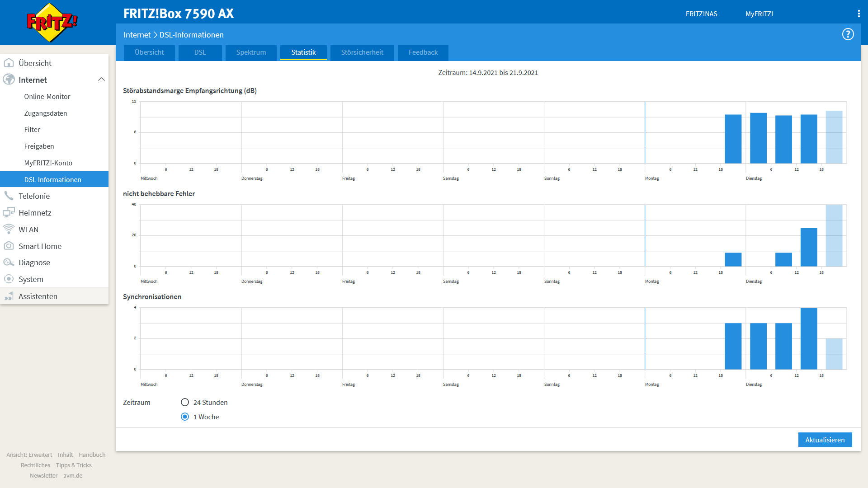Open the help question mark icon
Screen dimensions: 868x488
[848, 34]
